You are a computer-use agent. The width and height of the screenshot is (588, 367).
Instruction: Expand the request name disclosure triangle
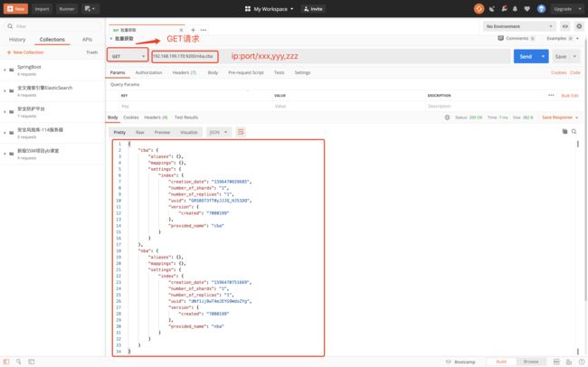(111, 39)
